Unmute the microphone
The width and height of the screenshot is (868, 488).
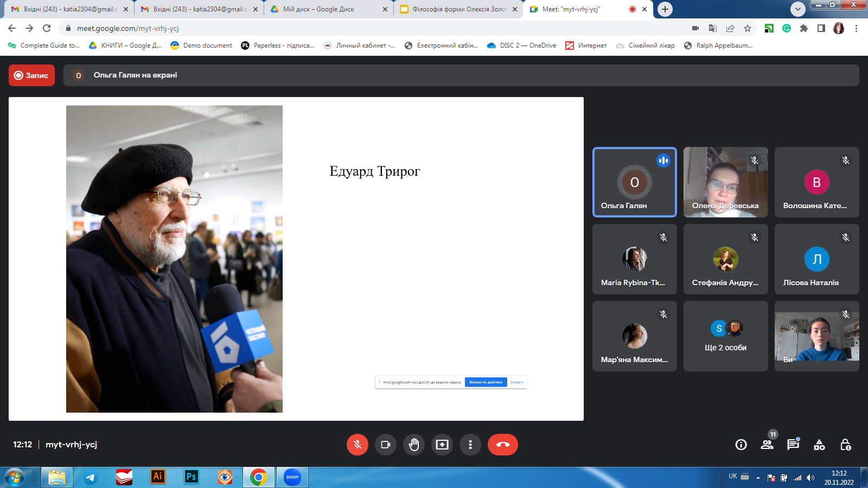pyautogui.click(x=358, y=445)
